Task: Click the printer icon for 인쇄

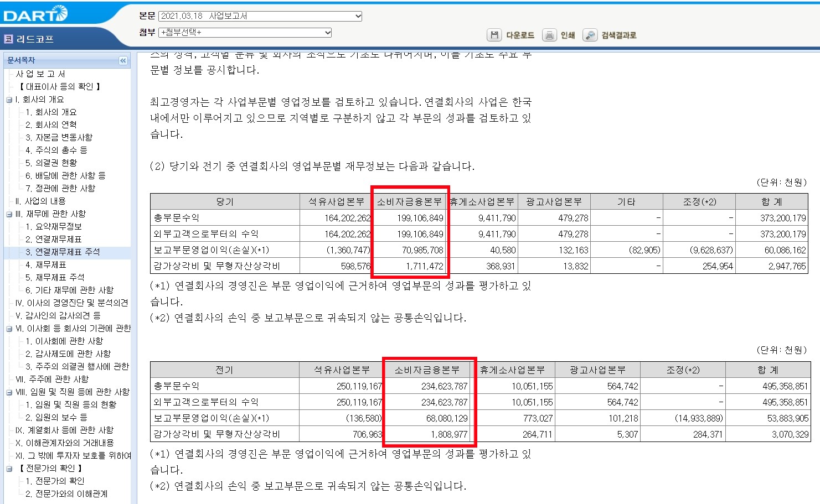Action: point(549,35)
